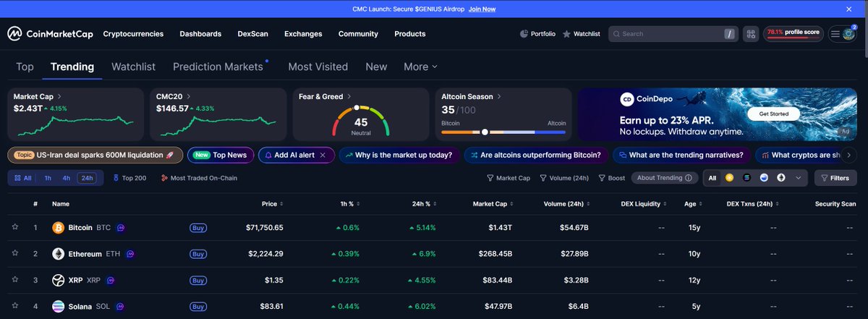Viewport: 868px width, 319px height.
Task: Switch to Prediction Markets tab
Action: pyautogui.click(x=218, y=67)
